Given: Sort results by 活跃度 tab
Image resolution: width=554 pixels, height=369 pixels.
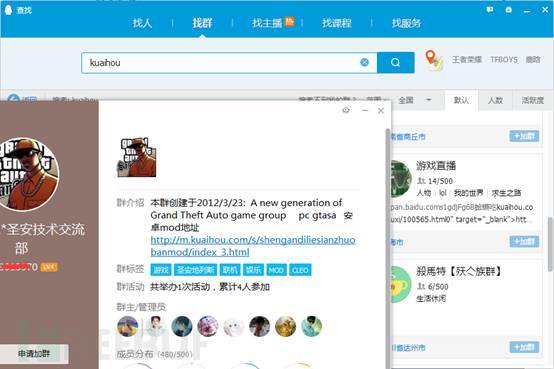Looking at the screenshot, I should 532,100.
